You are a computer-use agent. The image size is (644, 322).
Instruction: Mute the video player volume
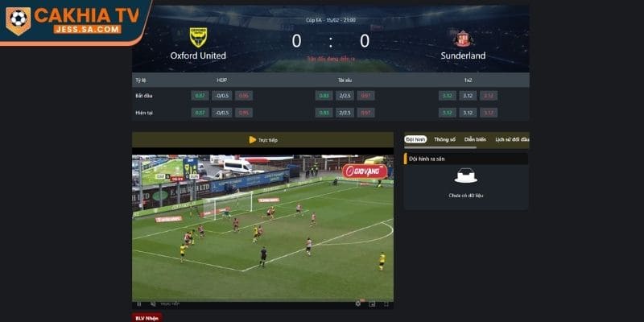153,304
